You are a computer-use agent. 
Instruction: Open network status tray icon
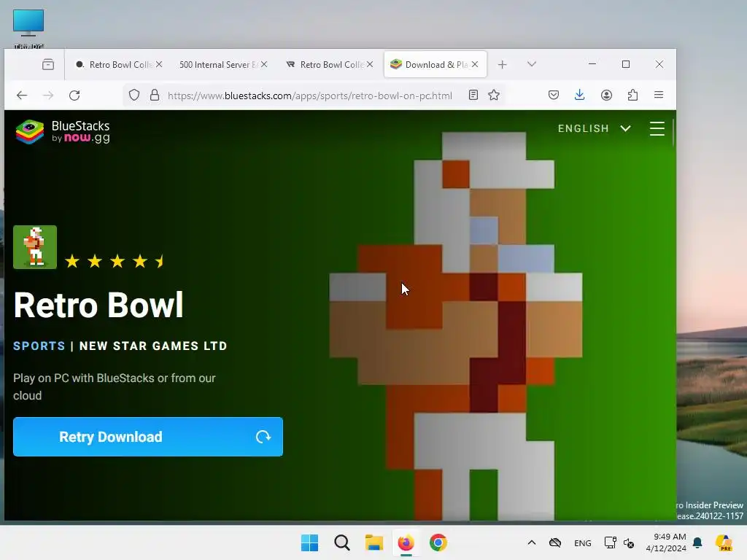pos(611,542)
